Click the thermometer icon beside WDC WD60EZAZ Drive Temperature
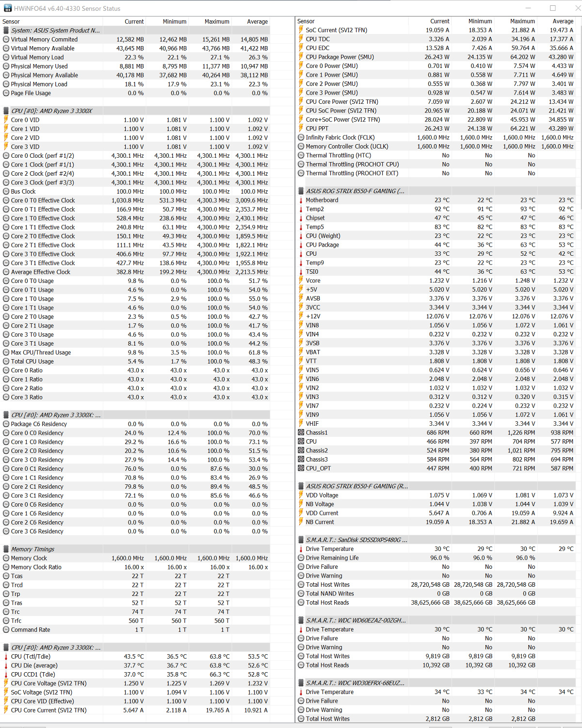582x728 pixels. (301, 629)
